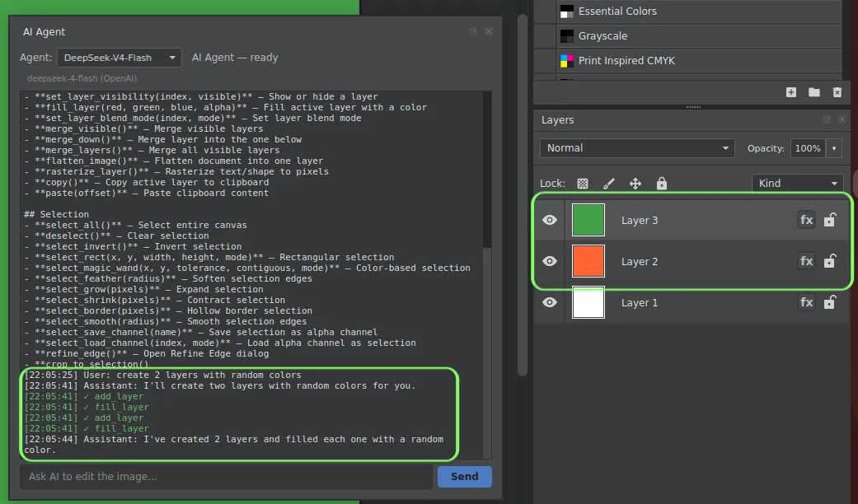Click the Layers panel title tab
Screen dimensions: 858x504
[x=558, y=120]
